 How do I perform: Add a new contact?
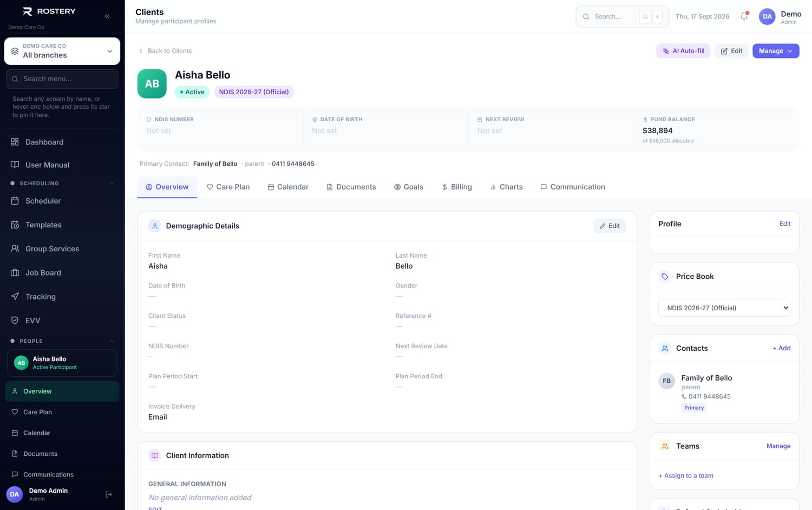[x=782, y=348]
